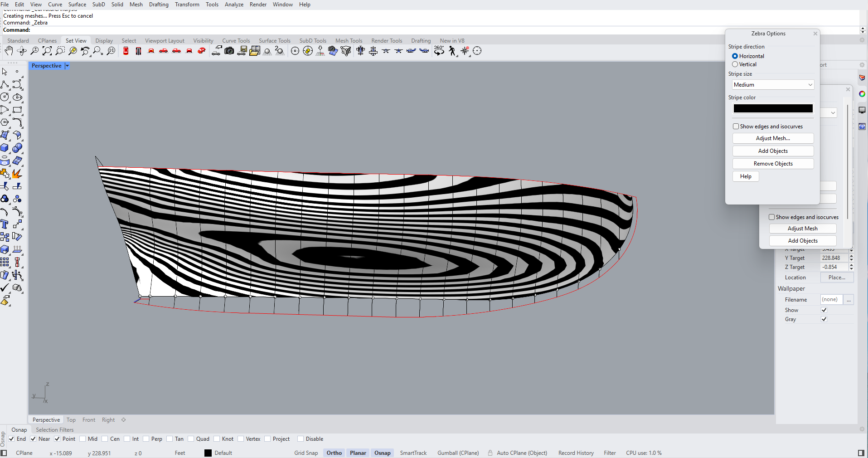Click the Remove Objects button
Screen dimensions: 868x458
[x=773, y=164]
